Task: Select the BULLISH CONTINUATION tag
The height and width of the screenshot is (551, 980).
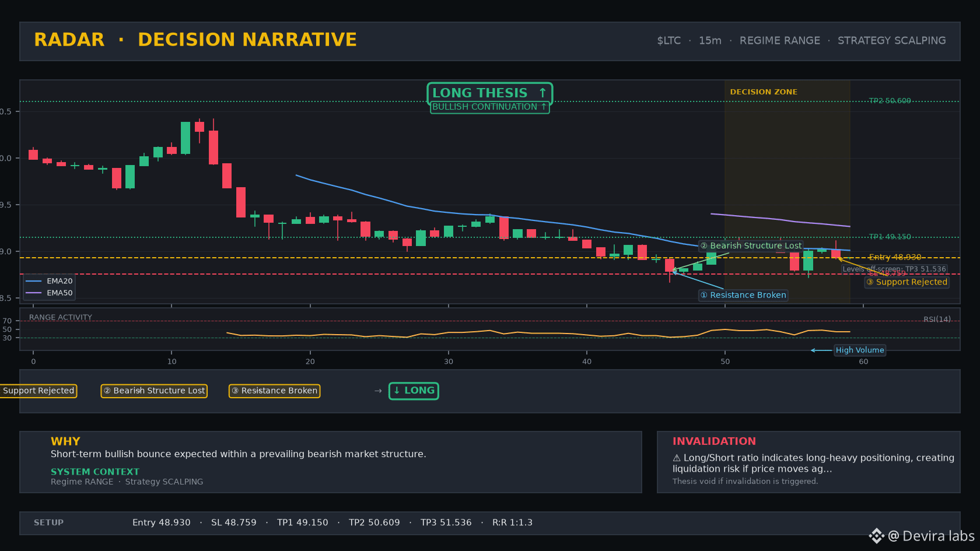Action: pos(489,107)
